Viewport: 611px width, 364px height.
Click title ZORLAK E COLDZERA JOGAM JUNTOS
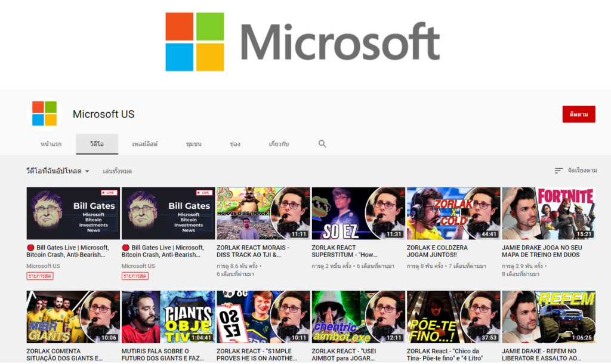(437, 251)
